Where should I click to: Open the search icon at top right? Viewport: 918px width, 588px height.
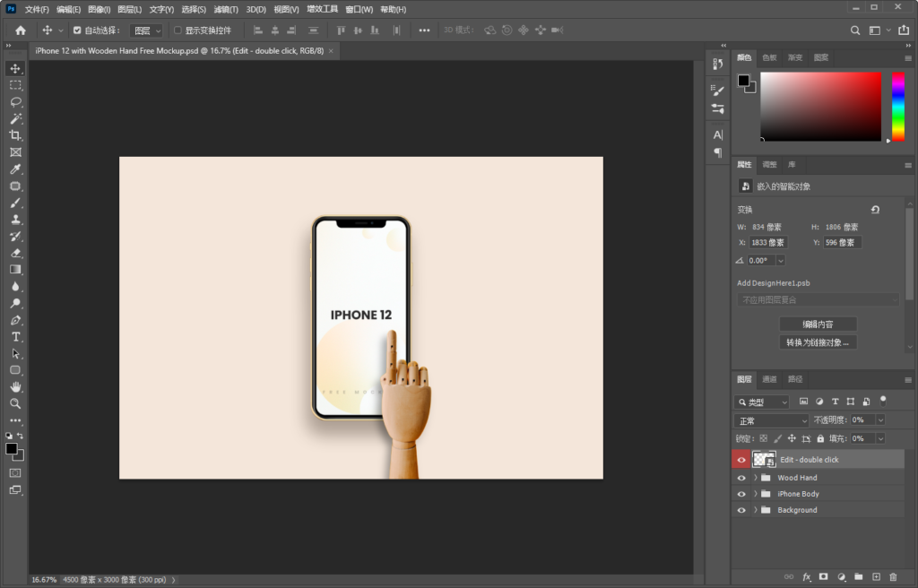[855, 30]
